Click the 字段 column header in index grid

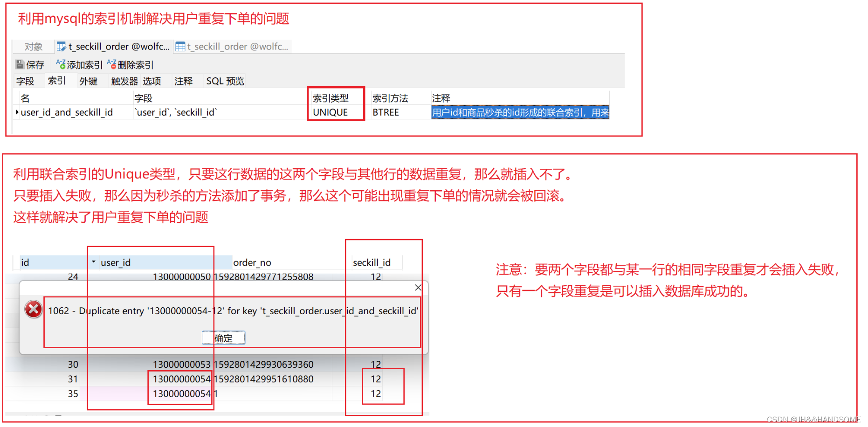[144, 98]
